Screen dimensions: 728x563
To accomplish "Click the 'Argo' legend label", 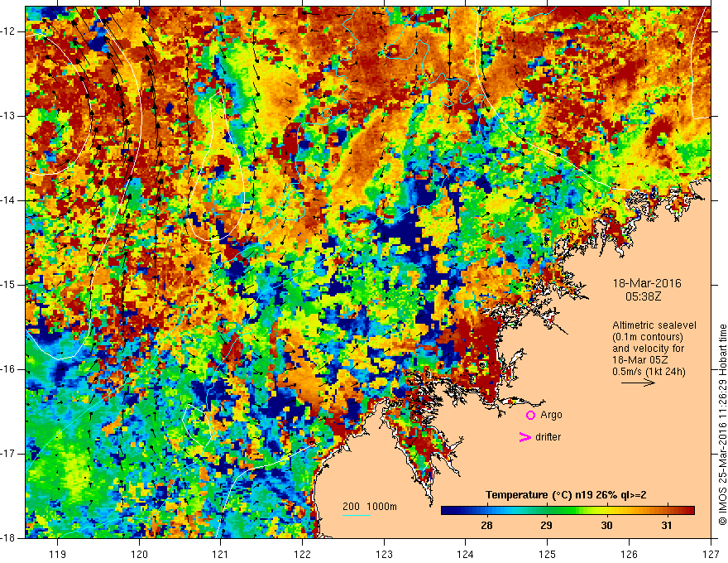I will (551, 415).
